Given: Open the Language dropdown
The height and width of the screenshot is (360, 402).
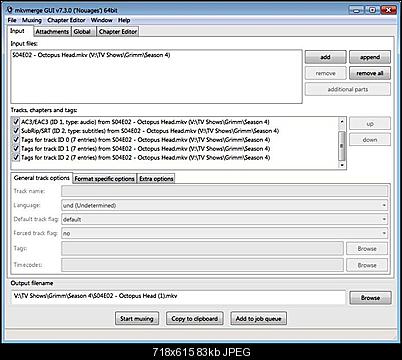Looking at the screenshot, I should pyautogui.click(x=224, y=205).
